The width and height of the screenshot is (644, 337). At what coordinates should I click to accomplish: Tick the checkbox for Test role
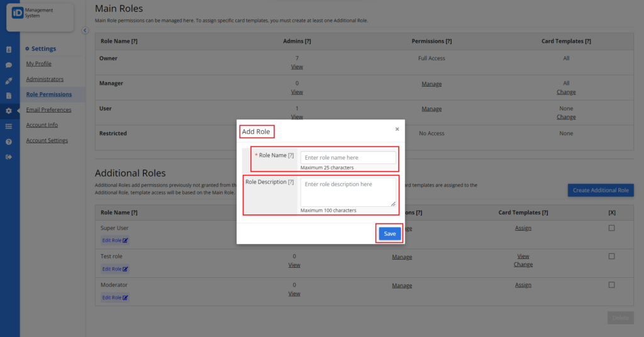coord(611,256)
